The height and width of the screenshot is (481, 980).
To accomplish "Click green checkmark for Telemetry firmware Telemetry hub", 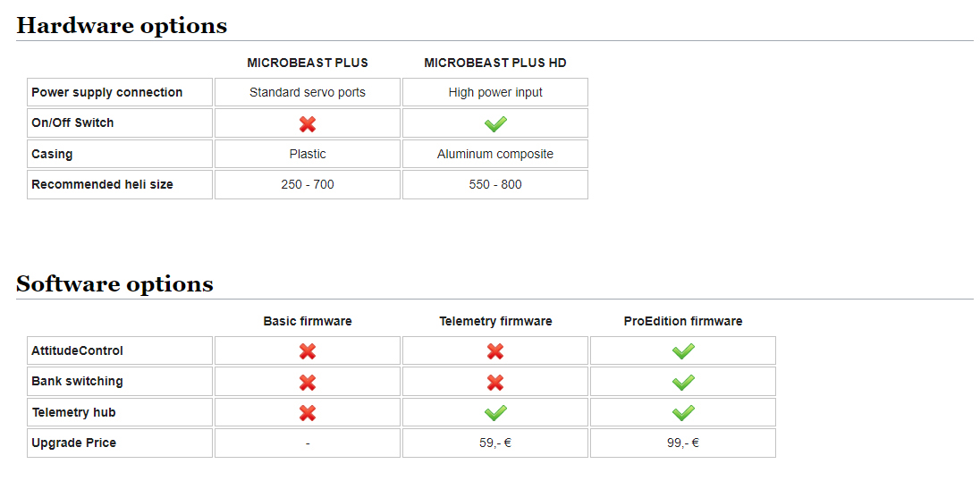I will (x=495, y=413).
